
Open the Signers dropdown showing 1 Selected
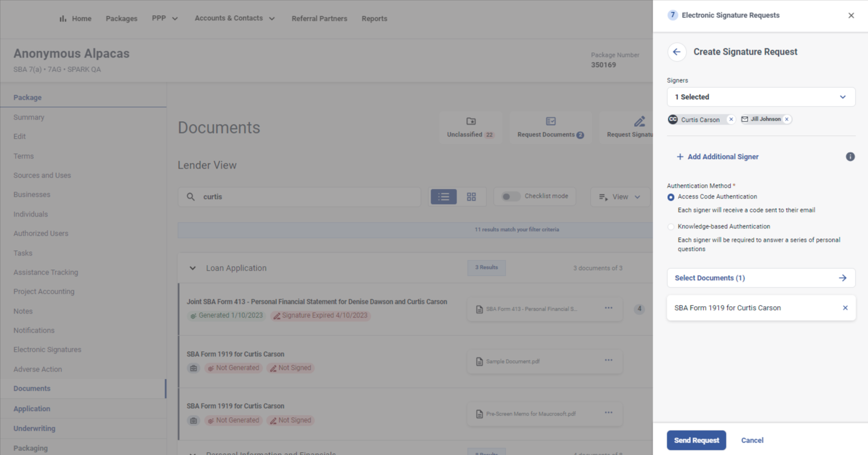tap(761, 97)
